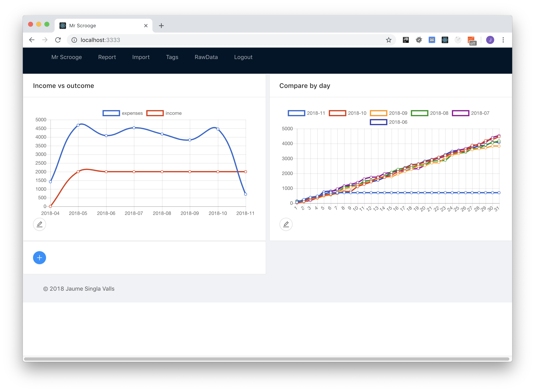Screen dimensions: 535x392
Task: Open the Import page
Action: (141, 57)
